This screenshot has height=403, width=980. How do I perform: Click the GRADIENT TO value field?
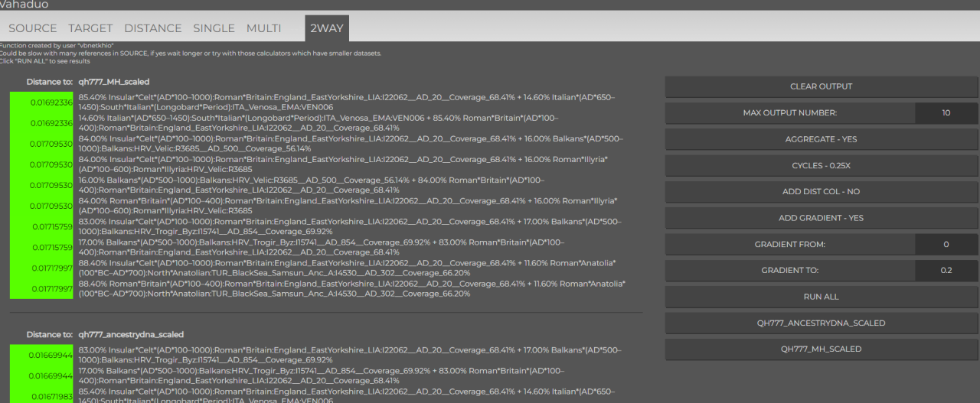point(946,271)
